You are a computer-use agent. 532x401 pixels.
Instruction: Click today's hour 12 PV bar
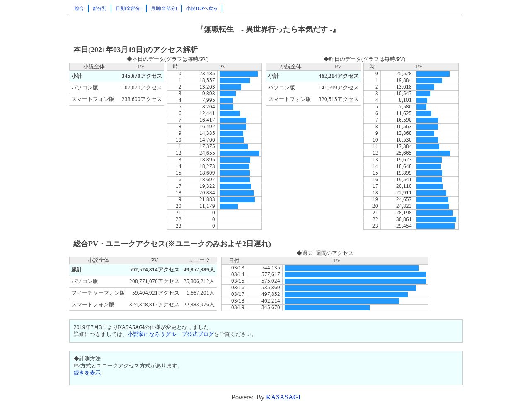(x=239, y=153)
